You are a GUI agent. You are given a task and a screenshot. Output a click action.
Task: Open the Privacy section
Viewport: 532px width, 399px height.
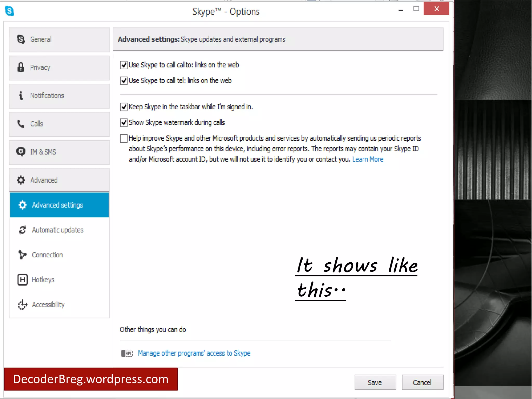[x=59, y=68]
